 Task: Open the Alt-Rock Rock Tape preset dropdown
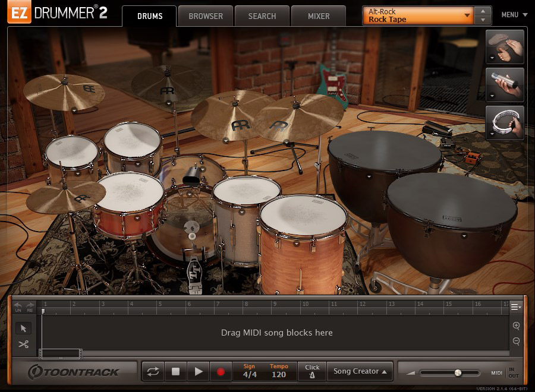click(418, 15)
